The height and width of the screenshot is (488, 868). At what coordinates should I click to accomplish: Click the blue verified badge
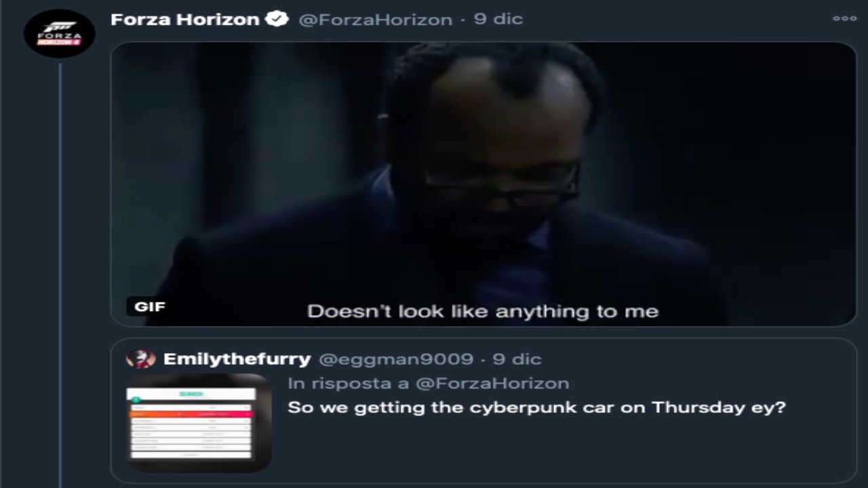(x=277, y=20)
